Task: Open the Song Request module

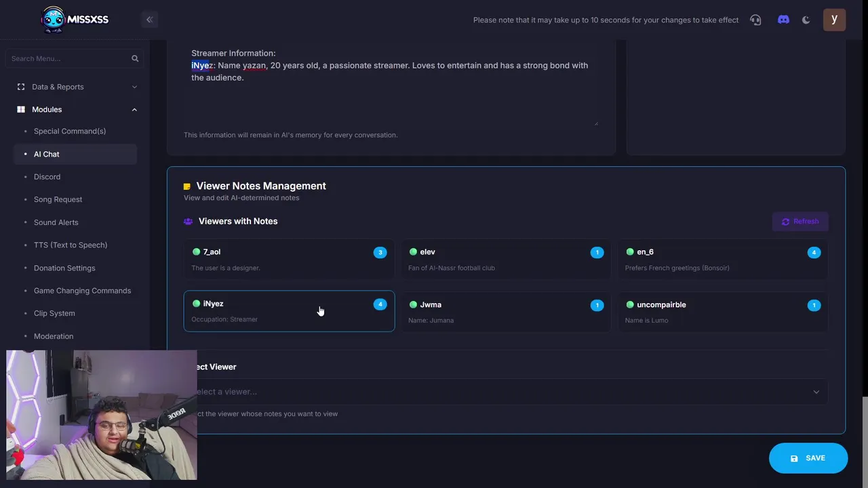Action: 58,199
